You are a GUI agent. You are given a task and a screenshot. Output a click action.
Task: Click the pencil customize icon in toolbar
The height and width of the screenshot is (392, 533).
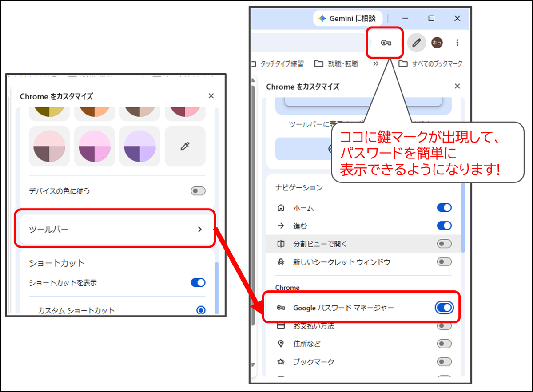(x=416, y=43)
